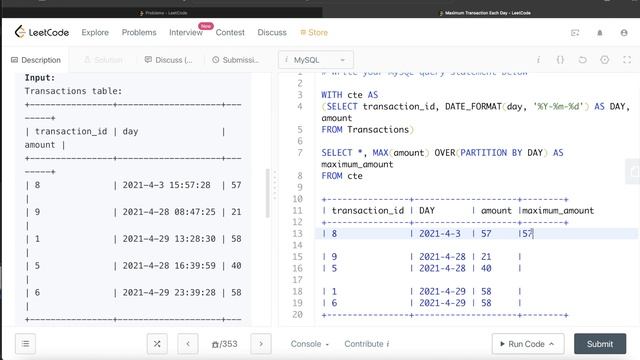Open the MySQL language dropdown
This screenshot has height=360, width=640.
(316, 60)
